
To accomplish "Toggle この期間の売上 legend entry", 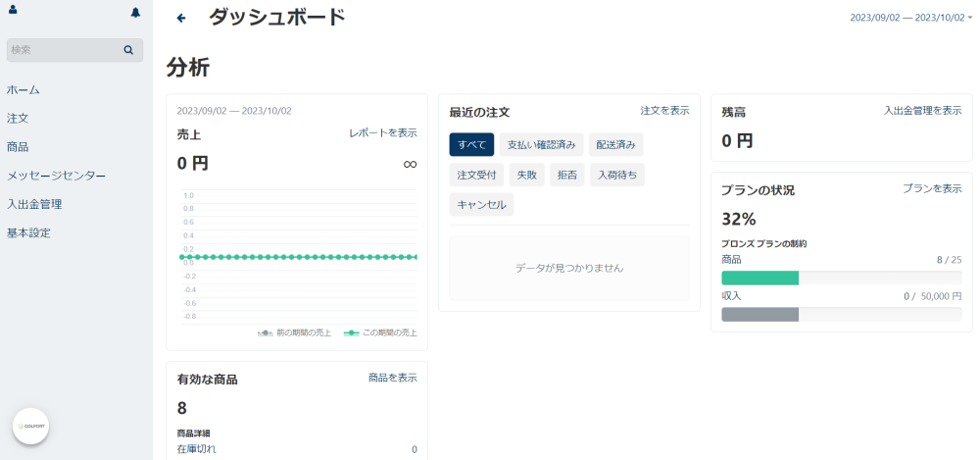I will pyautogui.click(x=380, y=332).
